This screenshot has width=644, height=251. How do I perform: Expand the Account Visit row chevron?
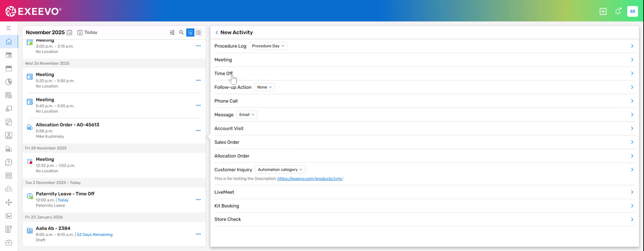632,129
